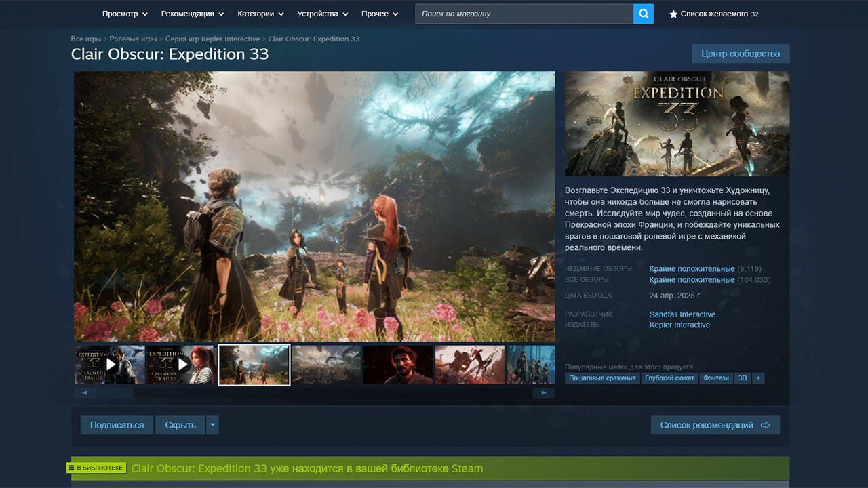Click the right arrow of screenshot strip
This screenshot has width=868, height=488.
tap(544, 392)
